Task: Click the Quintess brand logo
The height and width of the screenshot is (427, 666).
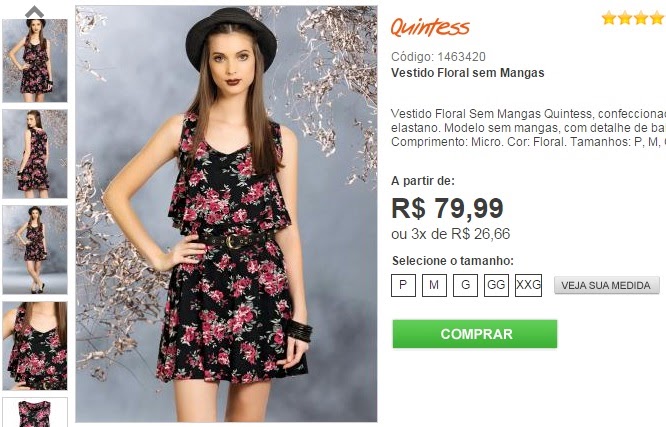Action: pos(430,27)
